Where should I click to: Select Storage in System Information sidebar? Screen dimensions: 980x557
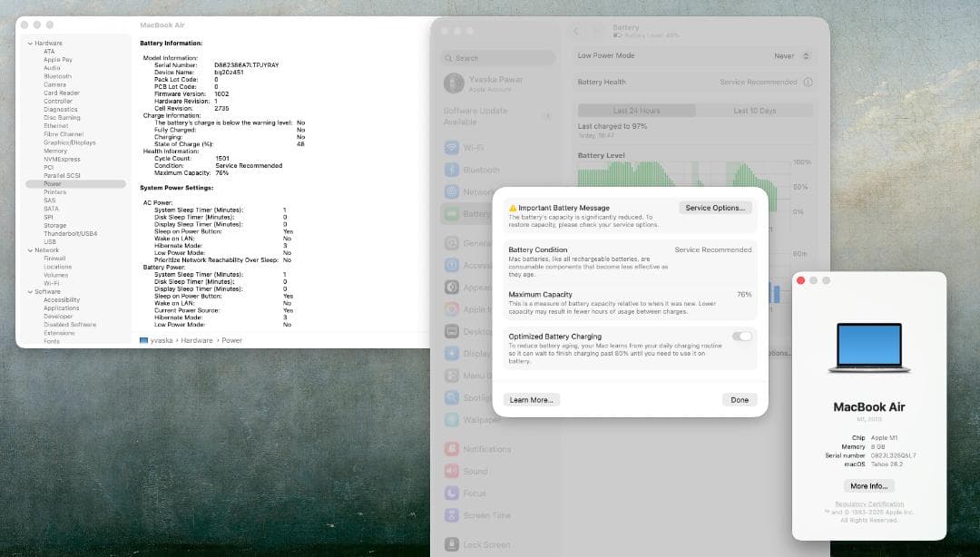click(55, 226)
